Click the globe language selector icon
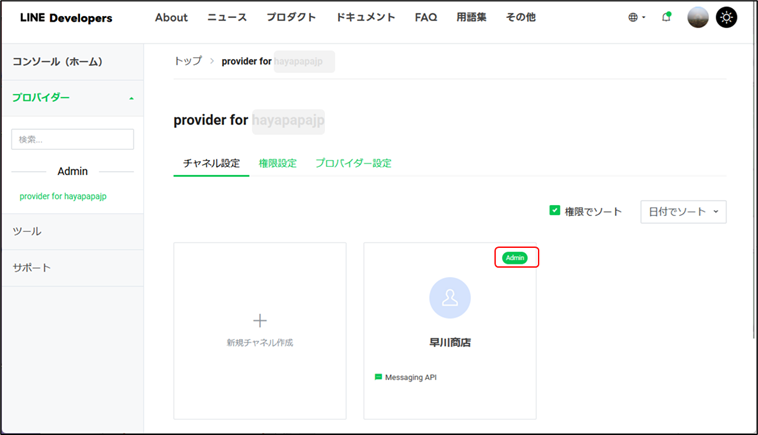This screenshot has height=435, width=758. coord(633,17)
